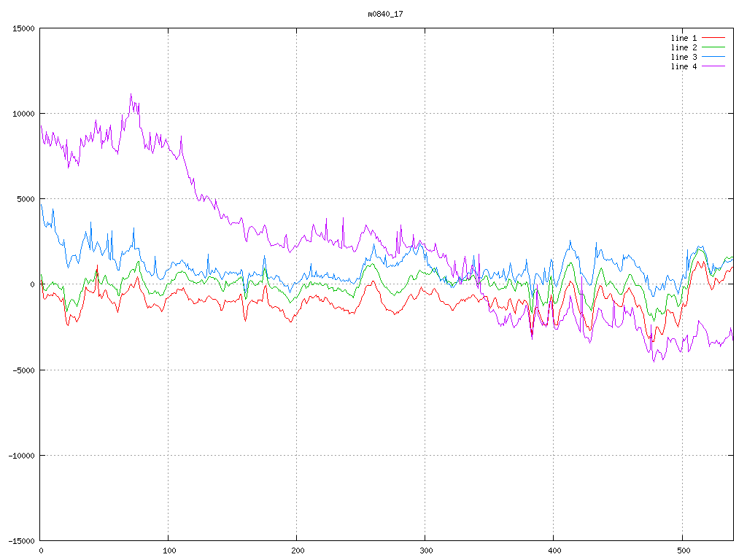Image resolution: width=747 pixels, height=560 pixels.
Task: Click the chart title m0840_17
Action: tap(385, 14)
